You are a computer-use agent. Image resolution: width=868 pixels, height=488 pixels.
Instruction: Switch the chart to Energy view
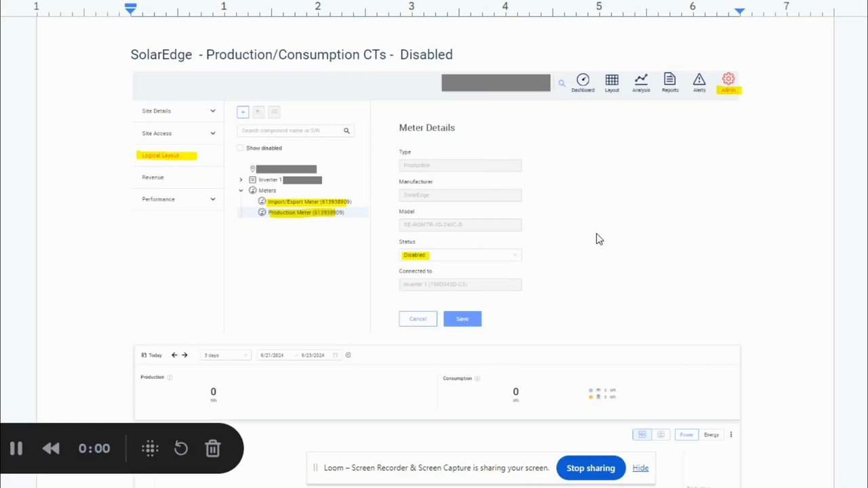point(711,434)
